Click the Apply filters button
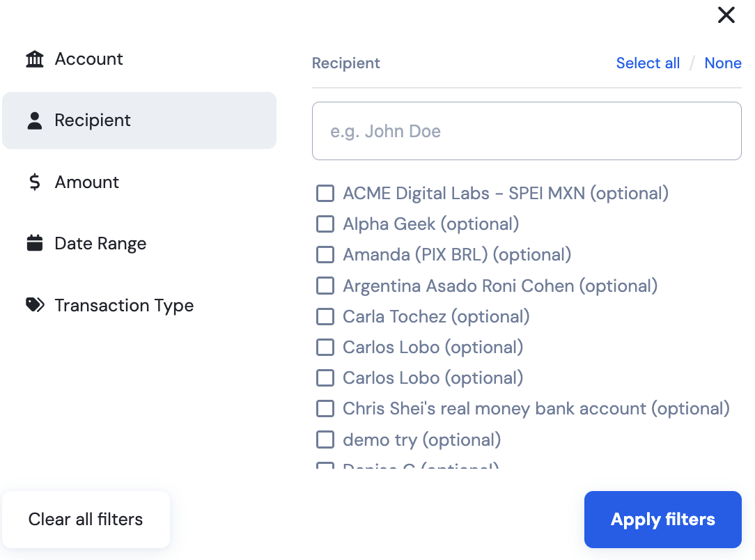Screen dimensions: 755x560 [x=662, y=520]
